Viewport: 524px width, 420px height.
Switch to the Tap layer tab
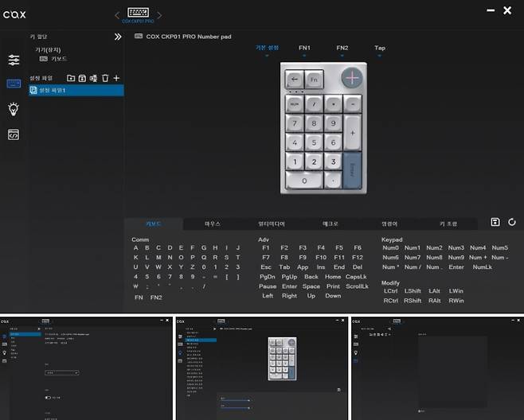[x=380, y=48]
